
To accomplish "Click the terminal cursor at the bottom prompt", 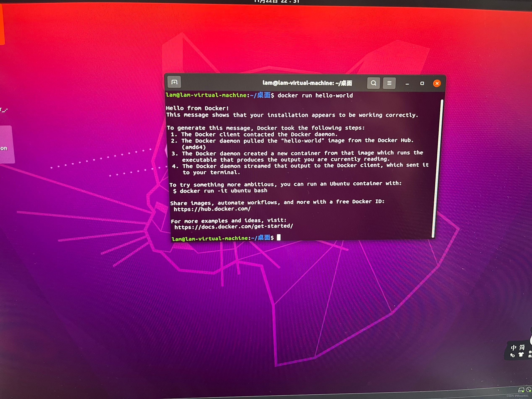I will (279, 237).
